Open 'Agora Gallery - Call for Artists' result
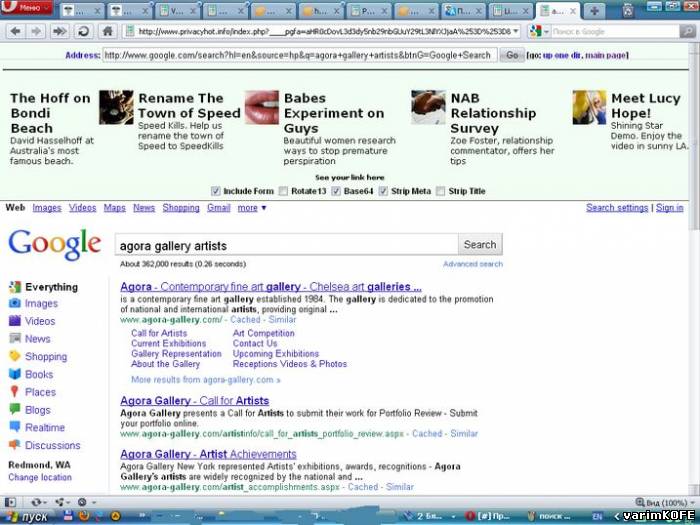Image resolution: width=700 pixels, height=525 pixels. click(x=195, y=400)
